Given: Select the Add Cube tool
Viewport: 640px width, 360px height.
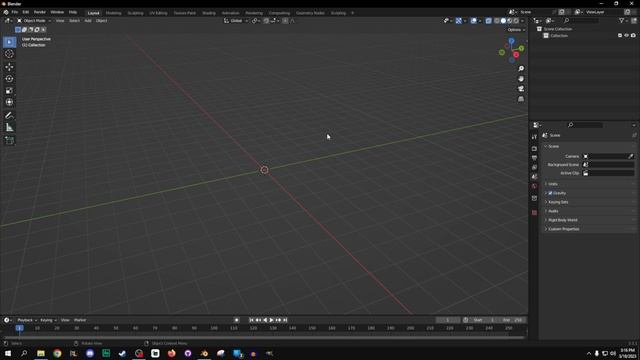Looking at the screenshot, I should pyautogui.click(x=9, y=140).
